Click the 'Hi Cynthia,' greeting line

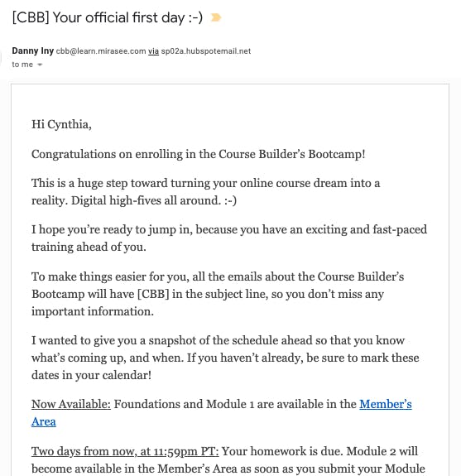61,124
